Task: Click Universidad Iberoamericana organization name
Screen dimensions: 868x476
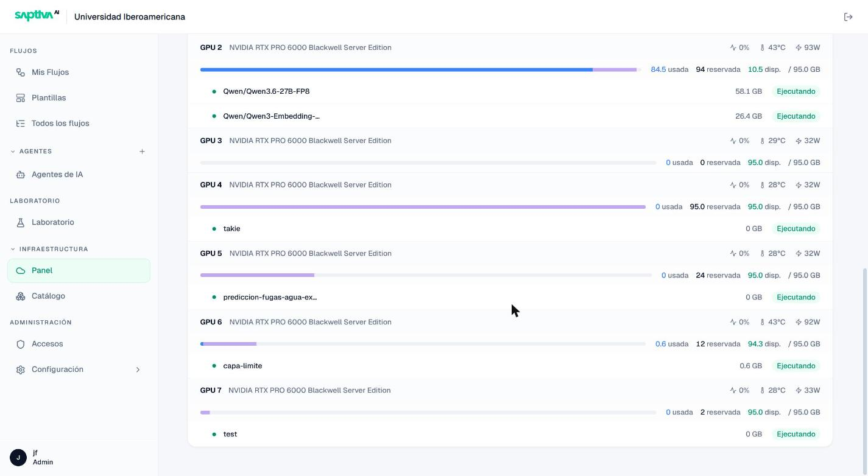Action: click(130, 17)
